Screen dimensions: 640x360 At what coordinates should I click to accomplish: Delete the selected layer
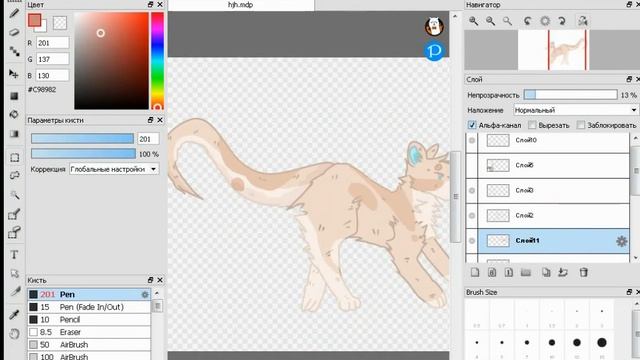click(x=584, y=272)
